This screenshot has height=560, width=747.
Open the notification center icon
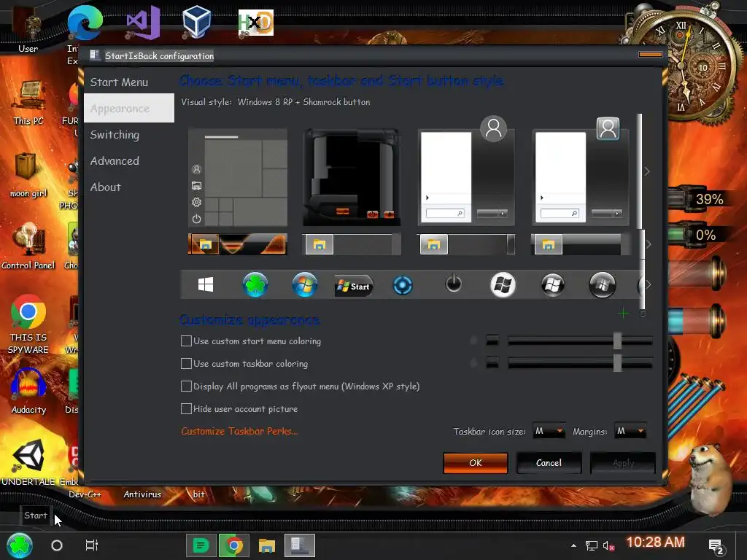[716, 547]
